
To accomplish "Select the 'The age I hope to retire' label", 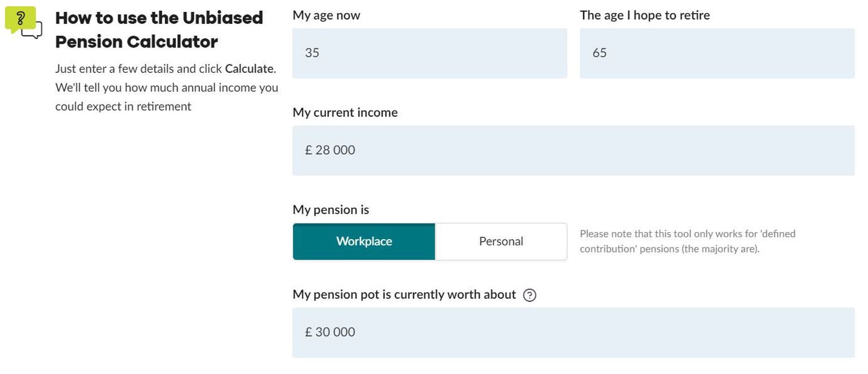I will [x=645, y=15].
